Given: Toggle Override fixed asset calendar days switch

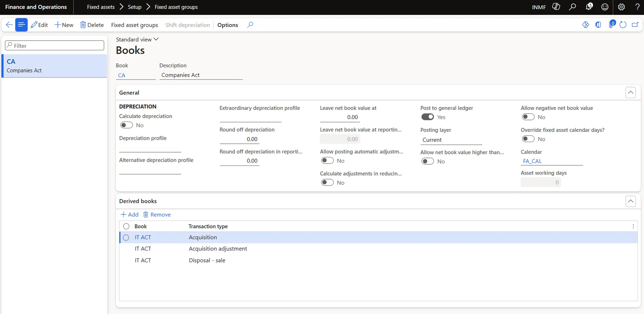Looking at the screenshot, I should click(528, 139).
